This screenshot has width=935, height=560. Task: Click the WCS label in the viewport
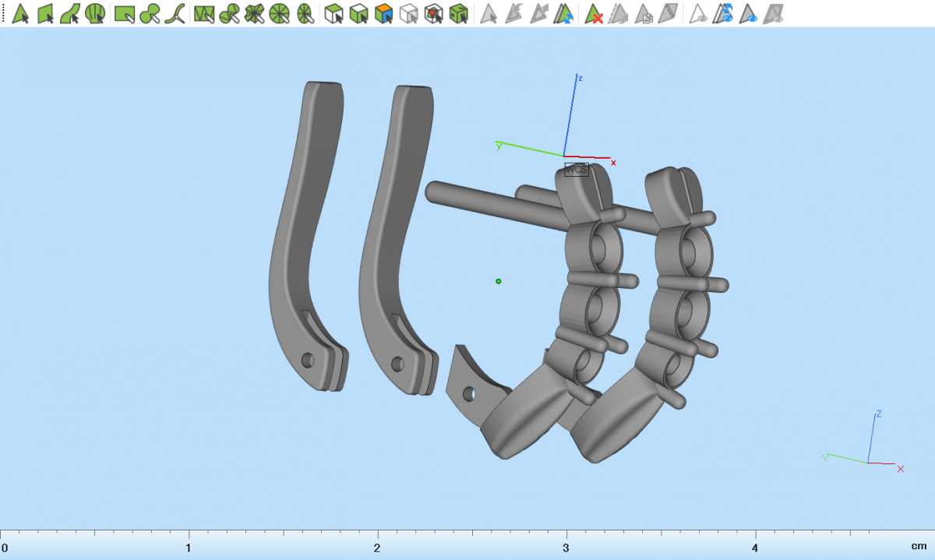[576, 170]
